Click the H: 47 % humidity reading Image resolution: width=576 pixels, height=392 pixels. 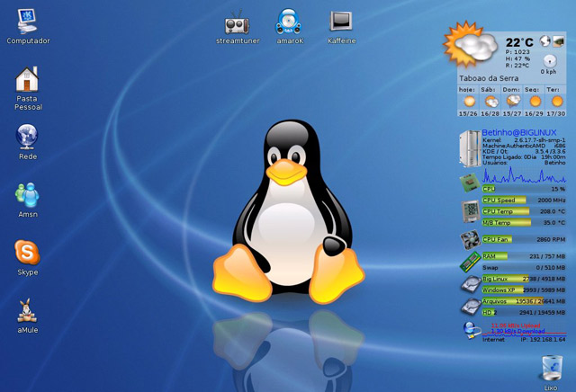pyautogui.click(x=518, y=58)
